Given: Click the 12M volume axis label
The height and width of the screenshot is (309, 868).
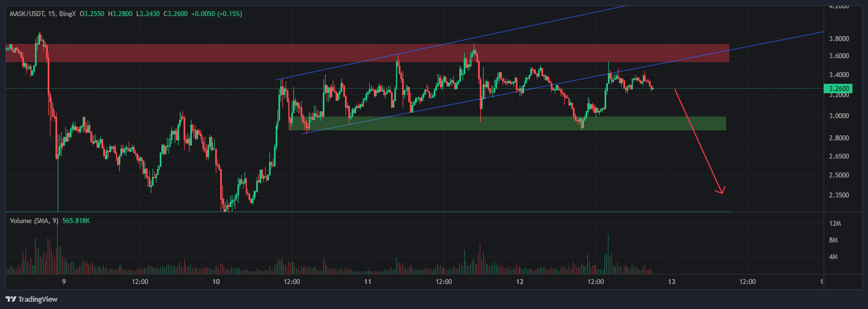Looking at the screenshot, I should [x=835, y=224].
